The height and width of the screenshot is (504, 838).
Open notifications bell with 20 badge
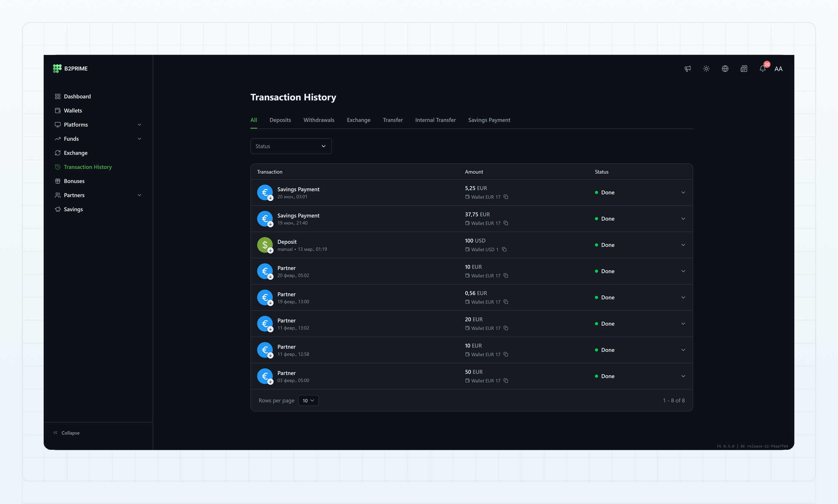tap(763, 69)
